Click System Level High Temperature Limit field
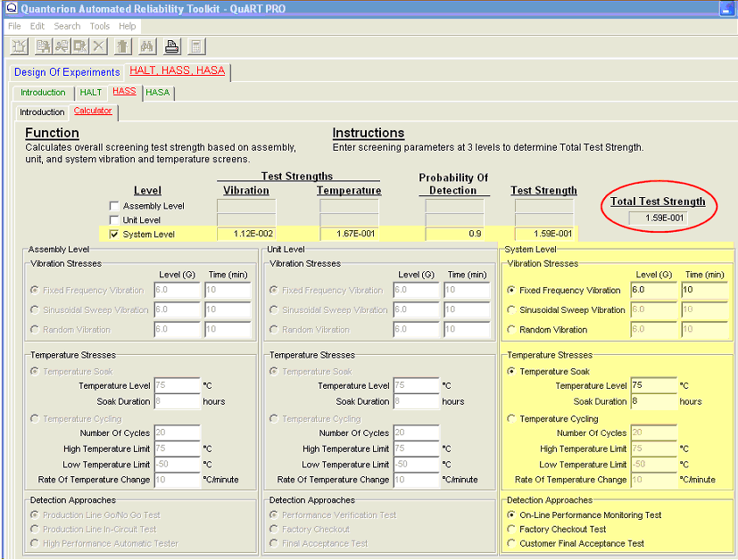738x560 pixels. coord(654,449)
